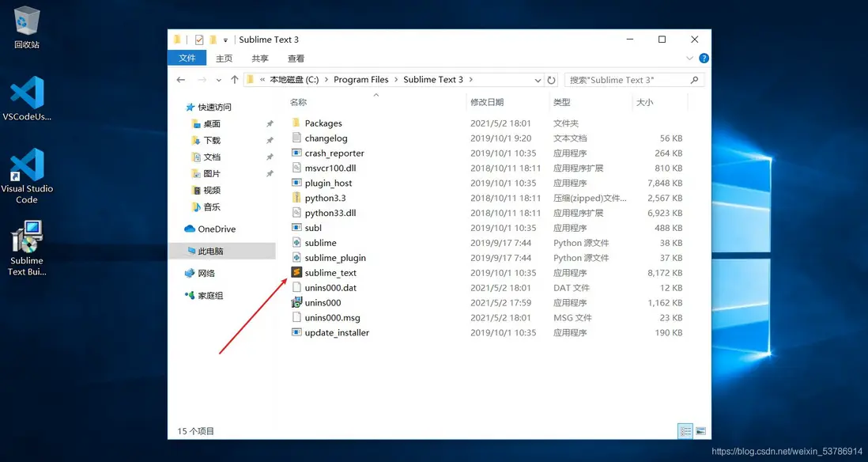Select the python33.dll file name
Image resolution: width=868 pixels, height=462 pixels.
330,213
